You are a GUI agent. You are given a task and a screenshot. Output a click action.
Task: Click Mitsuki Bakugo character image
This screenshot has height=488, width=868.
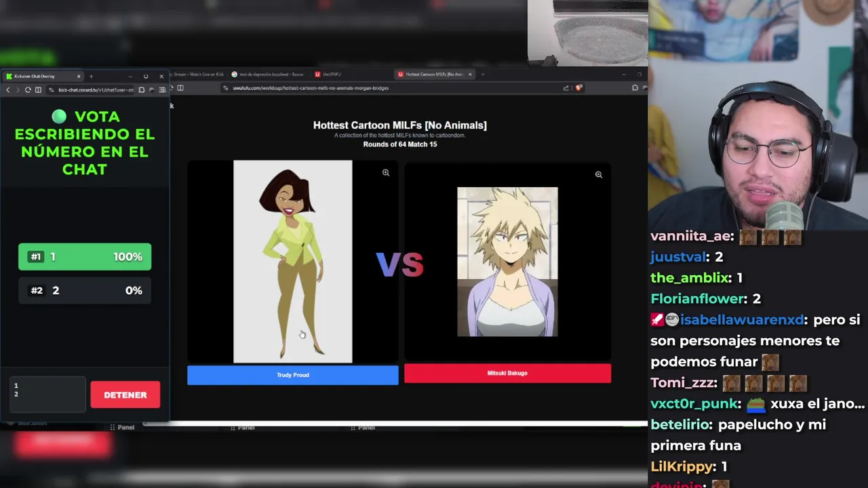[x=507, y=262]
